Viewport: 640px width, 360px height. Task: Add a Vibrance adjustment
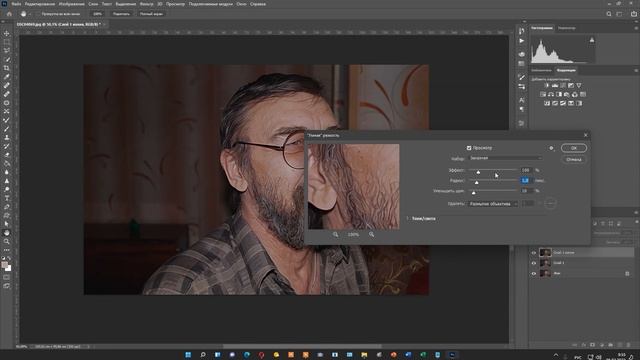pos(579,85)
